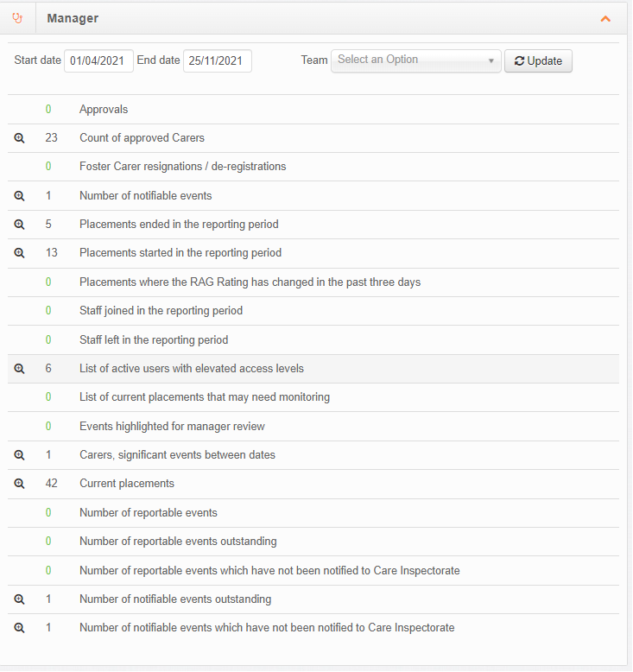Open details for Placements ended in the reporting period

tap(19, 224)
